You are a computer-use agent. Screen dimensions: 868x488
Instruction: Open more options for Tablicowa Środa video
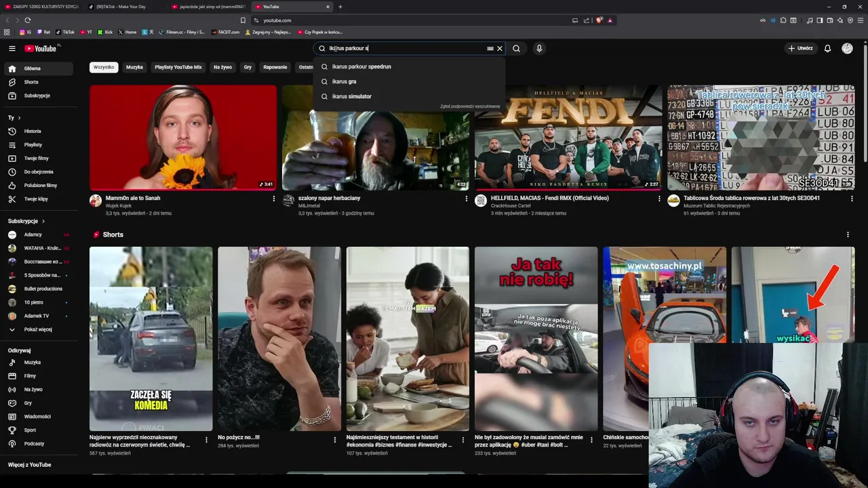point(852,199)
